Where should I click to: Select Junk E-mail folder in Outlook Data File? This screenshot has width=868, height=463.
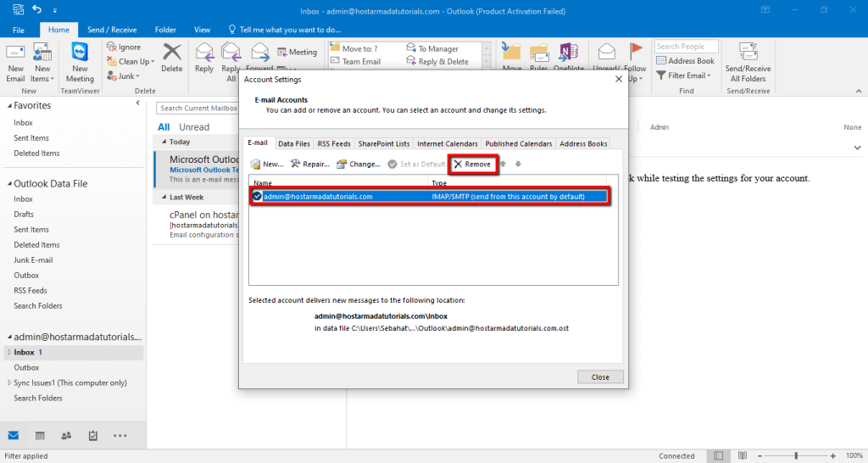pos(33,259)
